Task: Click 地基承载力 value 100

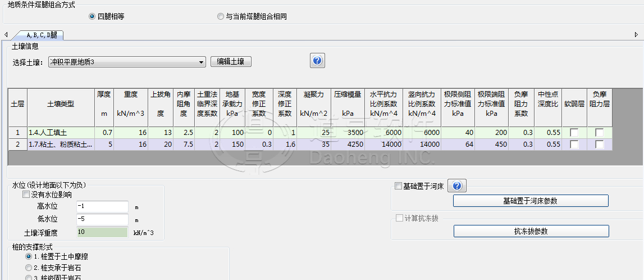Action: pos(232,133)
